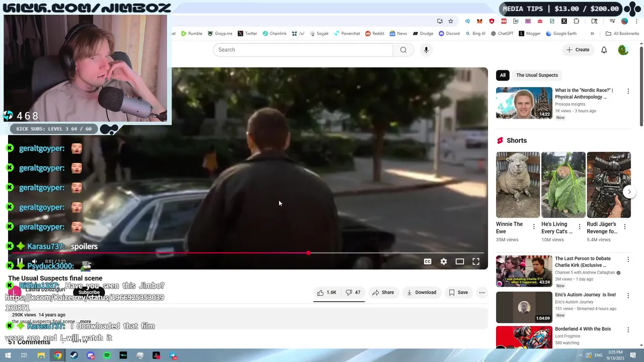
Task: Pause the video playback
Action: pyautogui.click(x=20, y=261)
